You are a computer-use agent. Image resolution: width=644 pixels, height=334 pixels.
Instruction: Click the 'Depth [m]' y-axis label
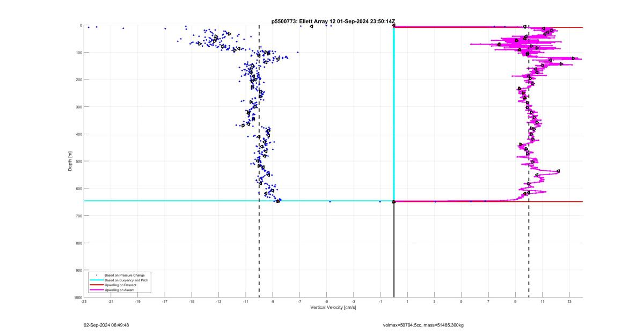click(70, 161)
